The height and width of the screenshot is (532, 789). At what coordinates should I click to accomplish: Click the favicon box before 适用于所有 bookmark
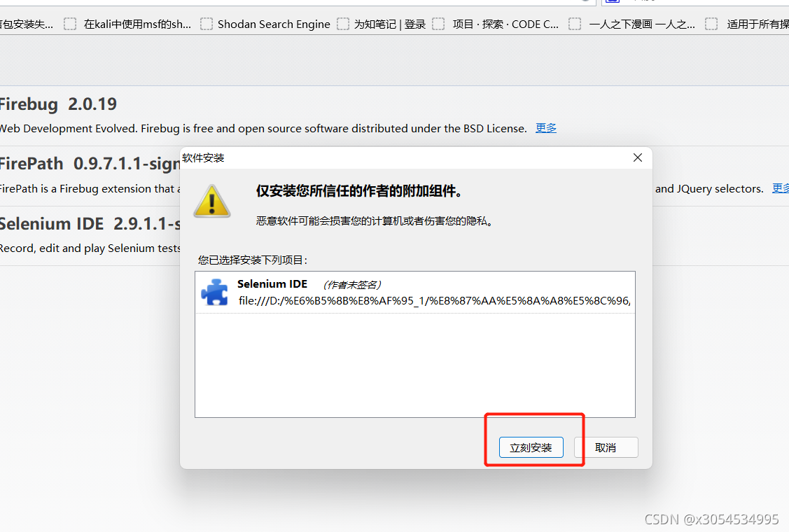point(711,24)
